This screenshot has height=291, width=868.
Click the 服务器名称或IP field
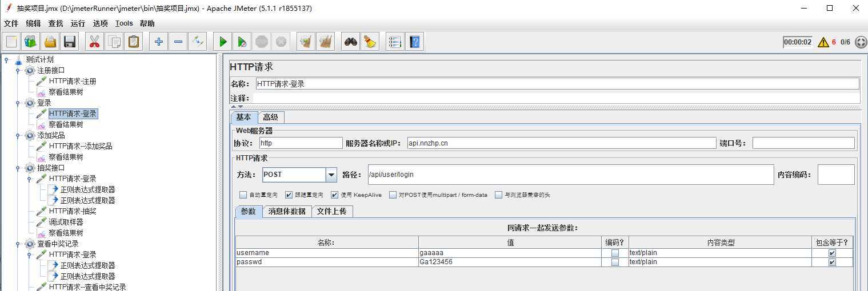[x=561, y=143]
